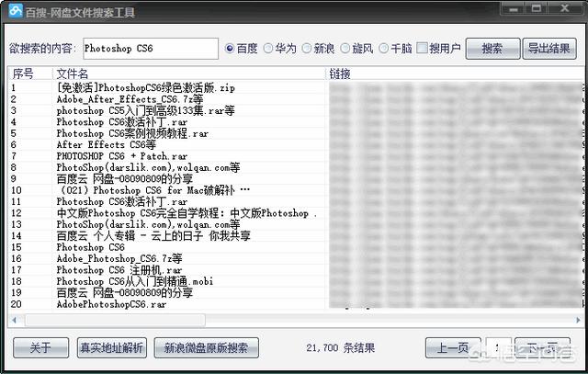Click the horizontal scrollbar thumb

tap(115, 320)
